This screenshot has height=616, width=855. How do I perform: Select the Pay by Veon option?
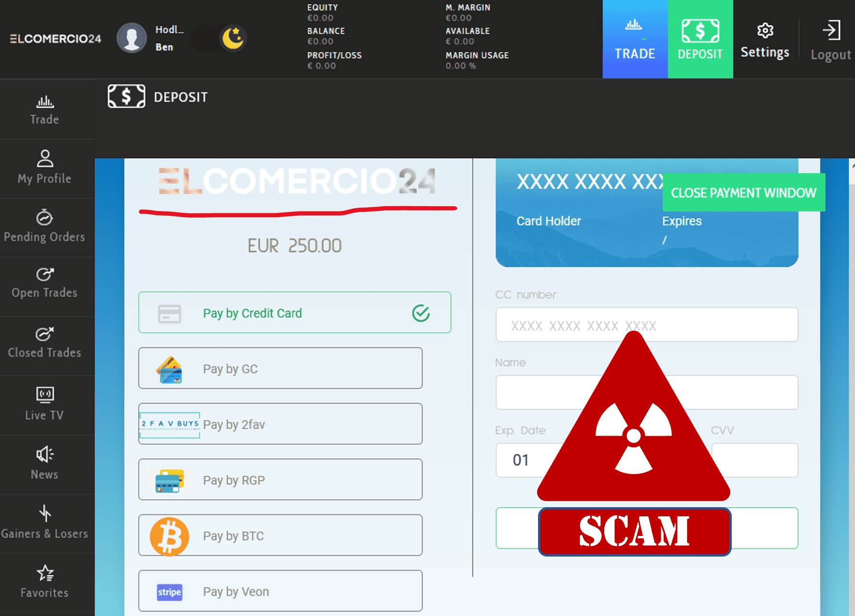coord(280,591)
